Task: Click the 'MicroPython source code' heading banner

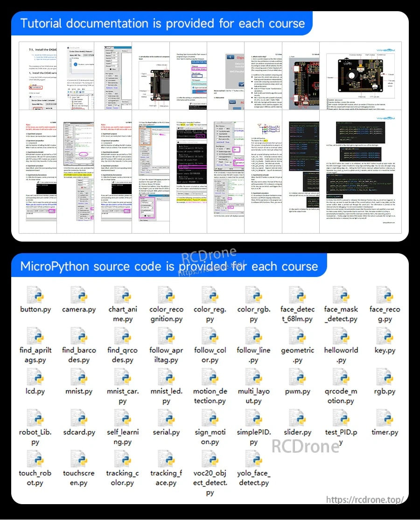Action: pyautogui.click(x=169, y=266)
